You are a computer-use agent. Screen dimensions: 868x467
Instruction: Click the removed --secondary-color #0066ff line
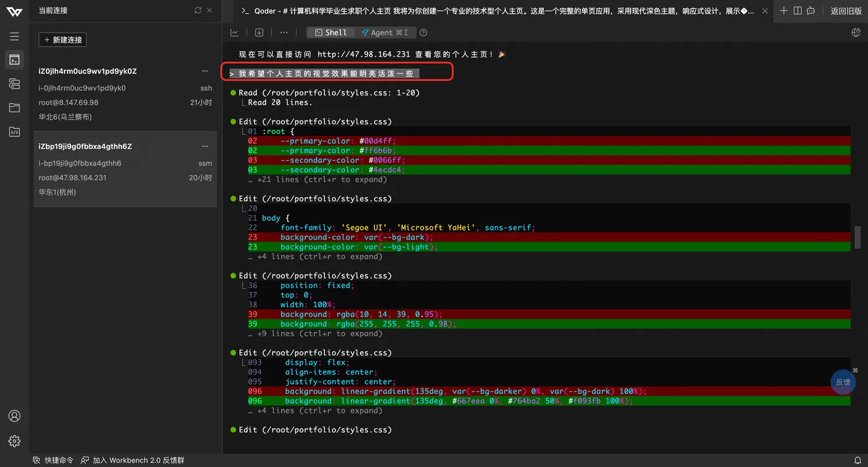click(x=549, y=160)
